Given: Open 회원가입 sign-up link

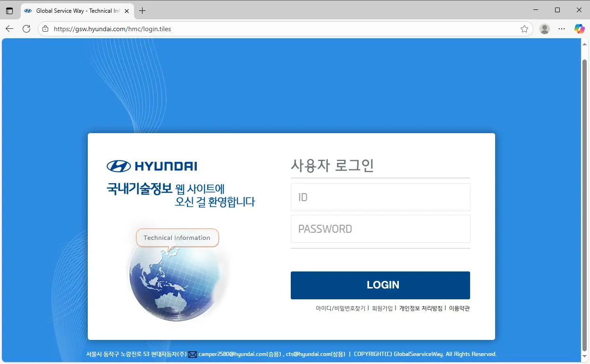Looking at the screenshot, I should pyautogui.click(x=382, y=308).
